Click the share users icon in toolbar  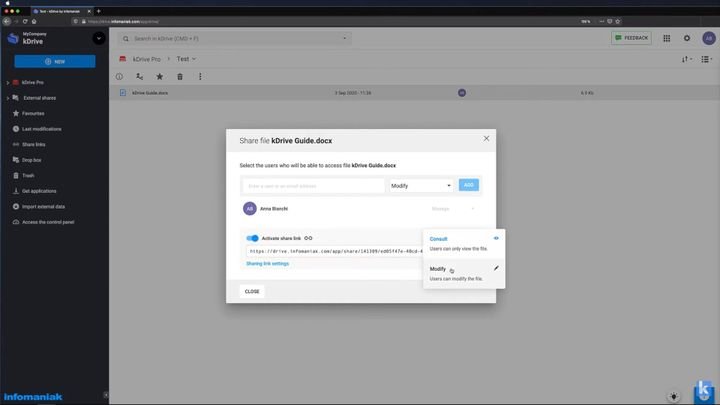tap(139, 76)
